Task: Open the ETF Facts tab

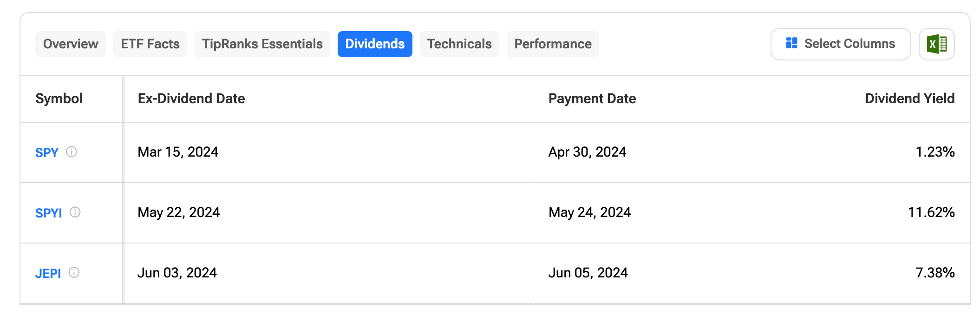Action: point(150,44)
